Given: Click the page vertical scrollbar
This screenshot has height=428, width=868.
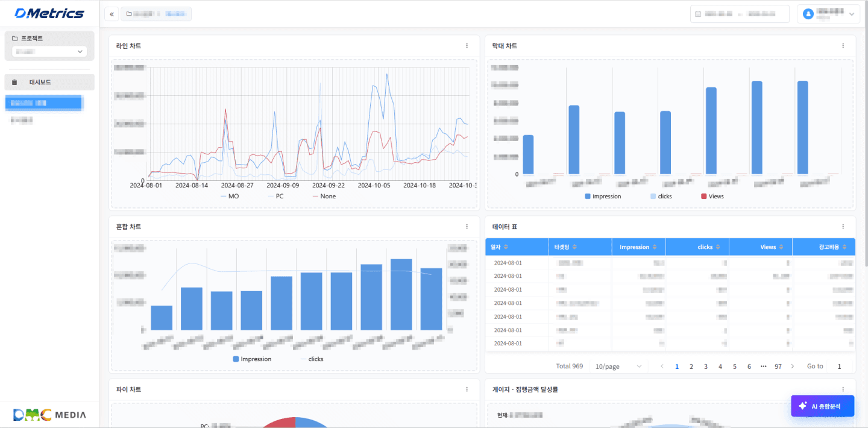Looking at the screenshot, I should (x=866, y=133).
